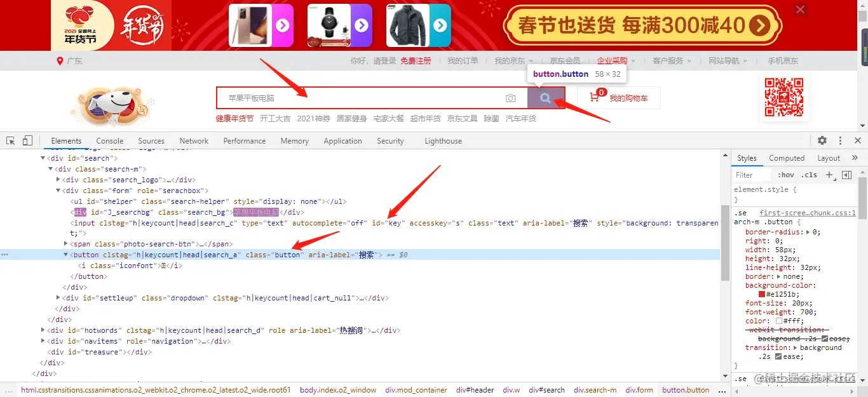
Task: Click the camera icon for image search
Action: click(x=510, y=98)
